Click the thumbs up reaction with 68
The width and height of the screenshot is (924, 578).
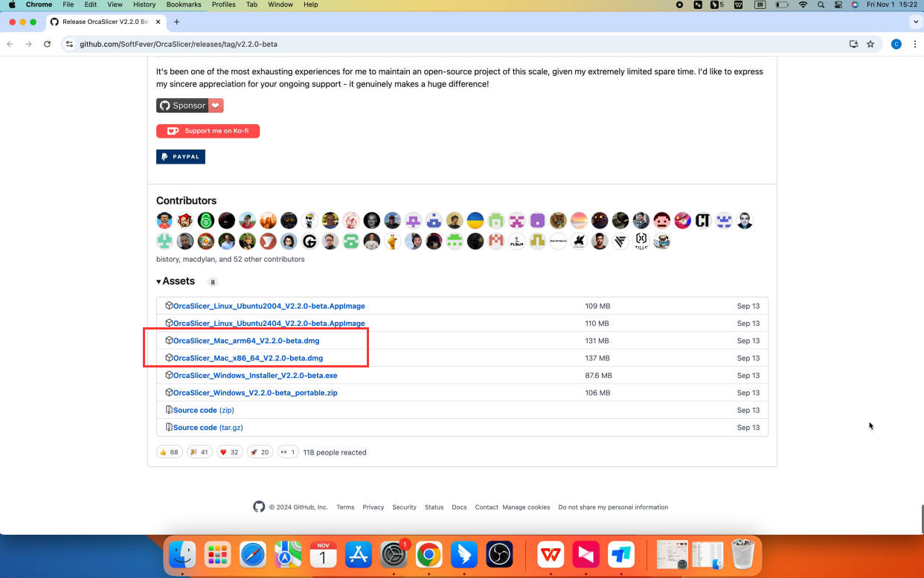pyautogui.click(x=170, y=452)
